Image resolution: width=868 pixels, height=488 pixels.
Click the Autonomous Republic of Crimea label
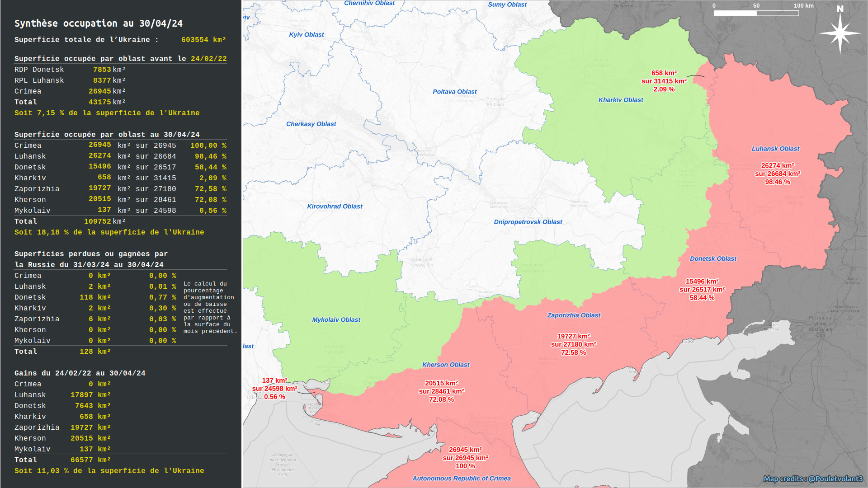pos(461,479)
